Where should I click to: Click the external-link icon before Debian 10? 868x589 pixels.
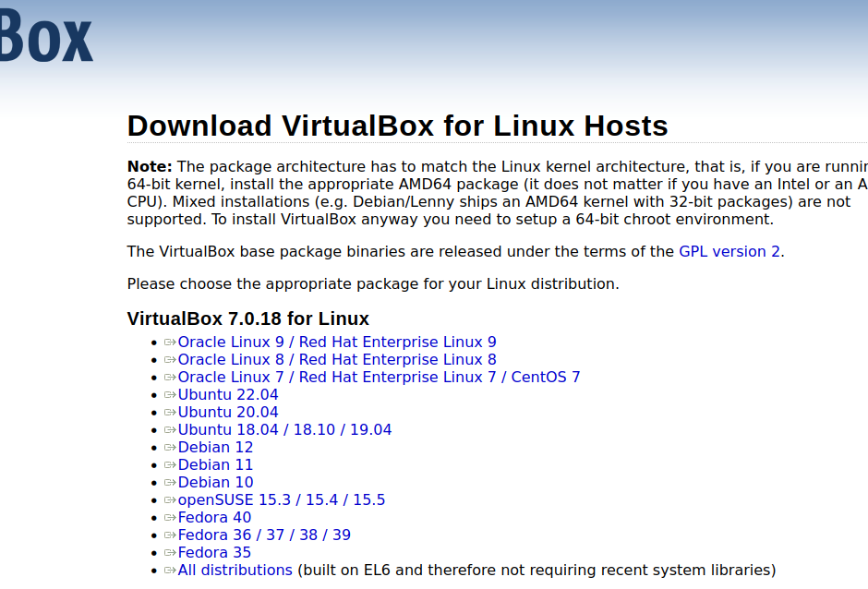click(170, 483)
